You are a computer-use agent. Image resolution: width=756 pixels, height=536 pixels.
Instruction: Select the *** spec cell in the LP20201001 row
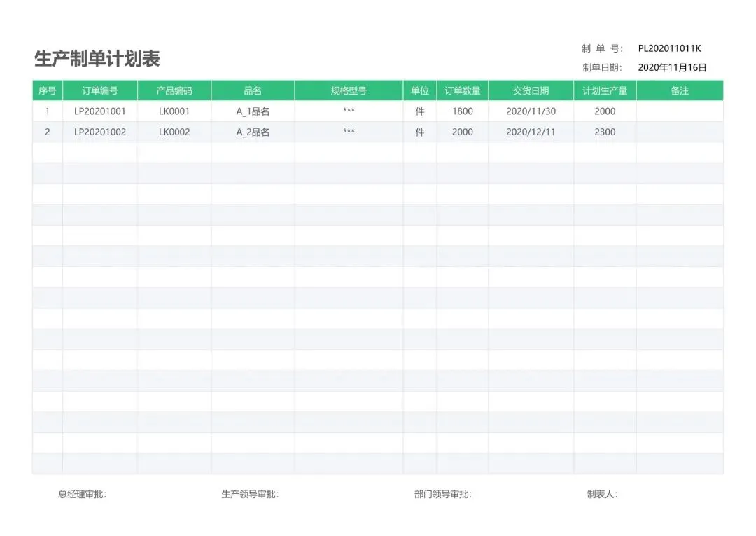pos(349,111)
